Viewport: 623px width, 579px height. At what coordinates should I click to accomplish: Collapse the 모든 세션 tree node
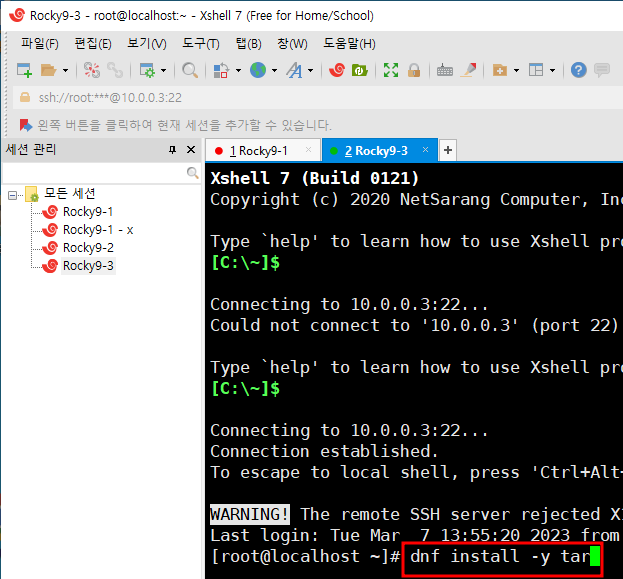[x=12, y=195]
